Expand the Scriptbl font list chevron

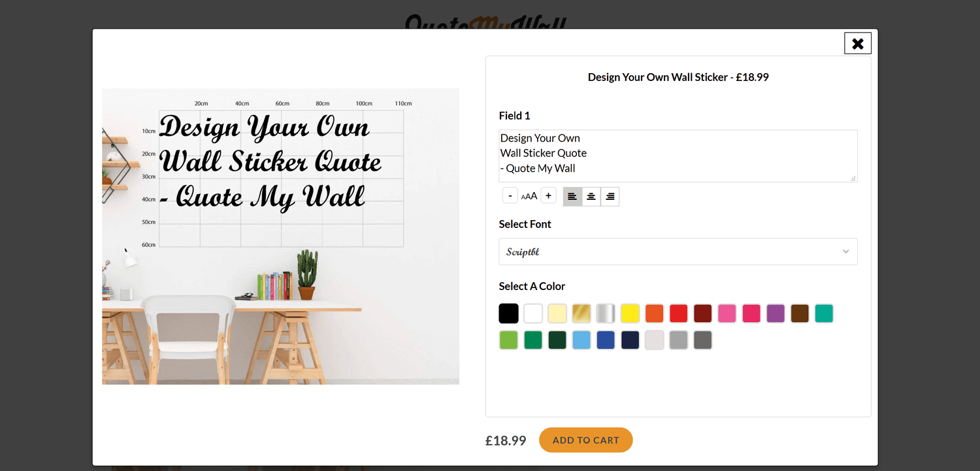point(845,252)
